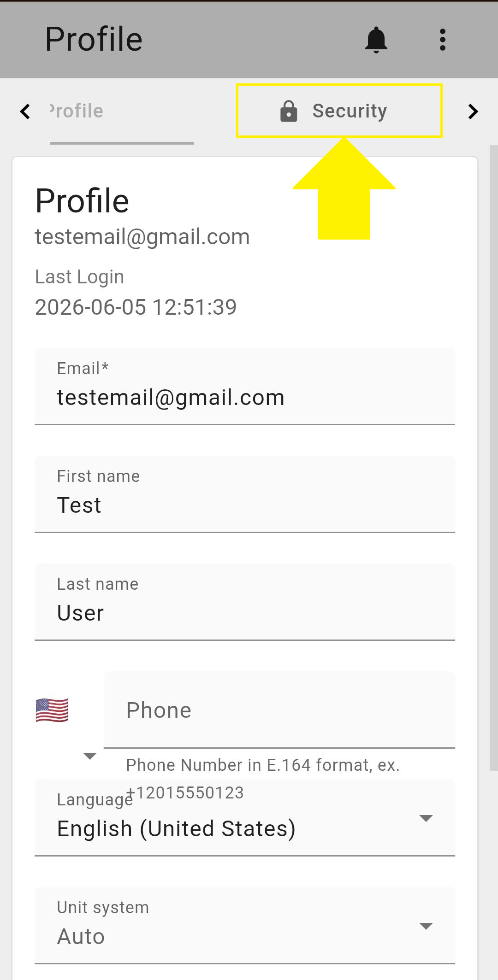Focus the Phone number field
The width and height of the screenshot is (498, 980).
tap(279, 710)
